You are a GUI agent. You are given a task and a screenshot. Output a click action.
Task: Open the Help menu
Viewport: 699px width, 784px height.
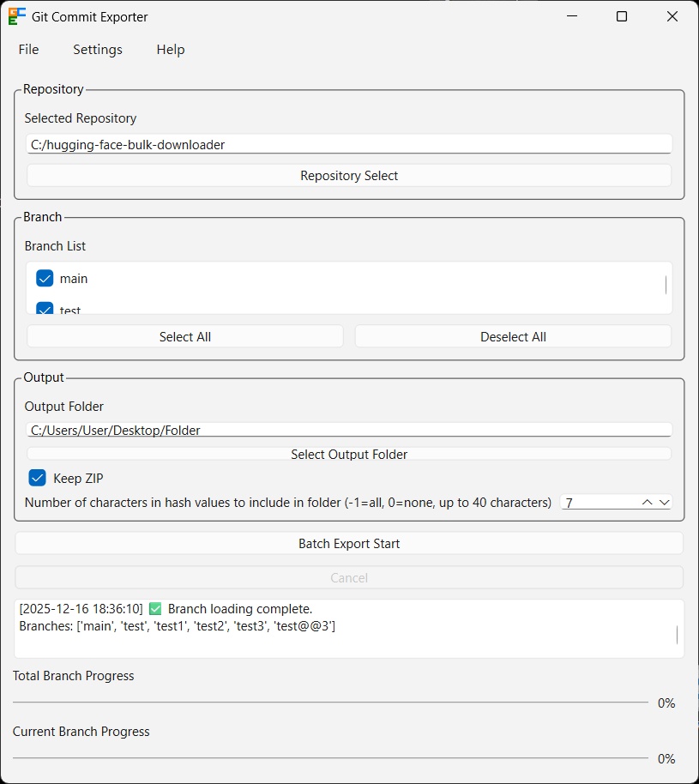tap(171, 50)
